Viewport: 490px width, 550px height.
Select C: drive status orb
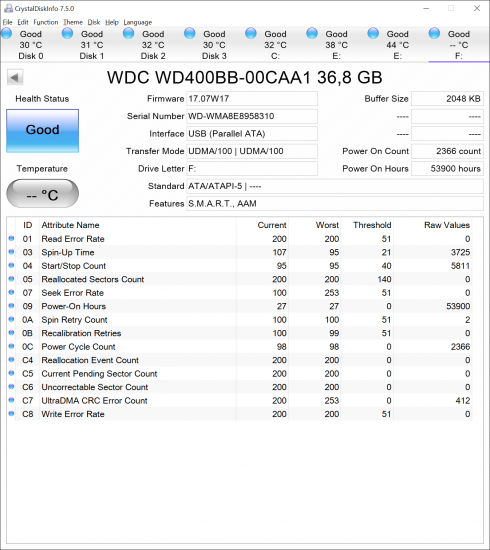251,34
